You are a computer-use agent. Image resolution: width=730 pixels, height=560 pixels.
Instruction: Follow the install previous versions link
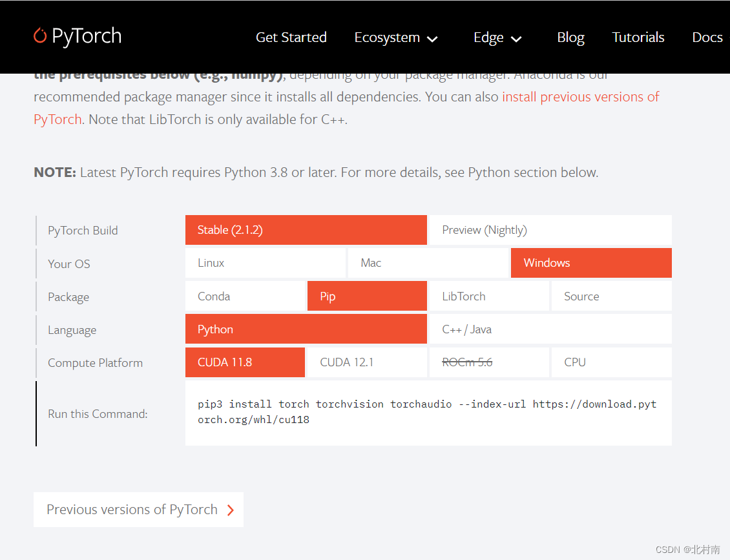pyautogui.click(x=580, y=97)
